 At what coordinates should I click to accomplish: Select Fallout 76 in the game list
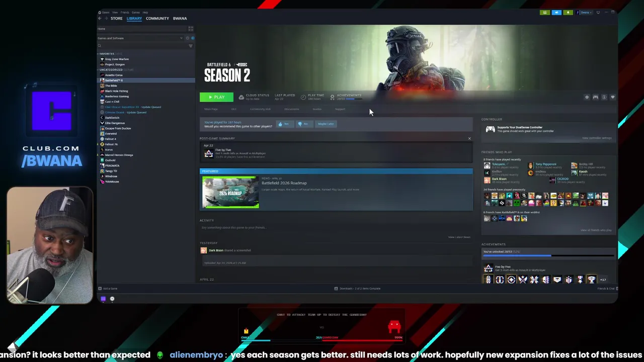coord(111,144)
